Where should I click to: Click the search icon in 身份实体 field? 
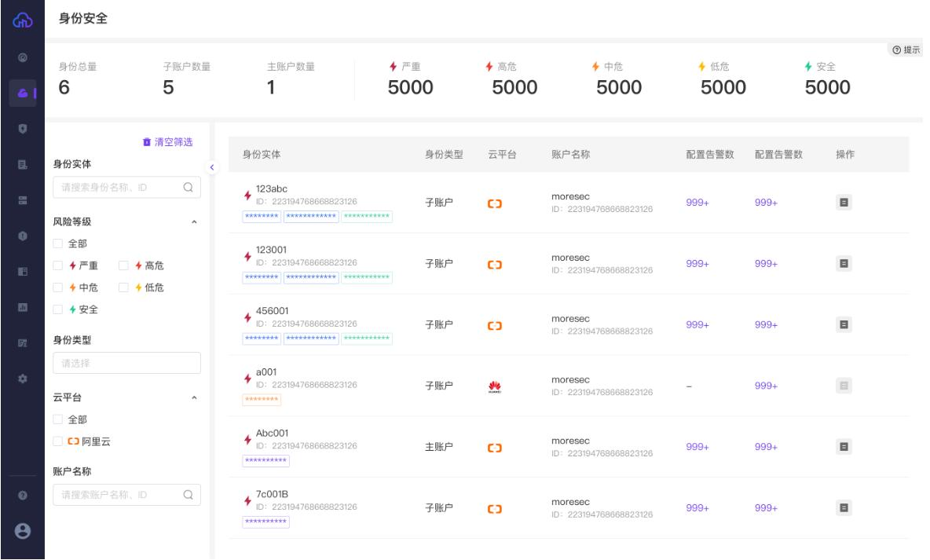coord(188,188)
